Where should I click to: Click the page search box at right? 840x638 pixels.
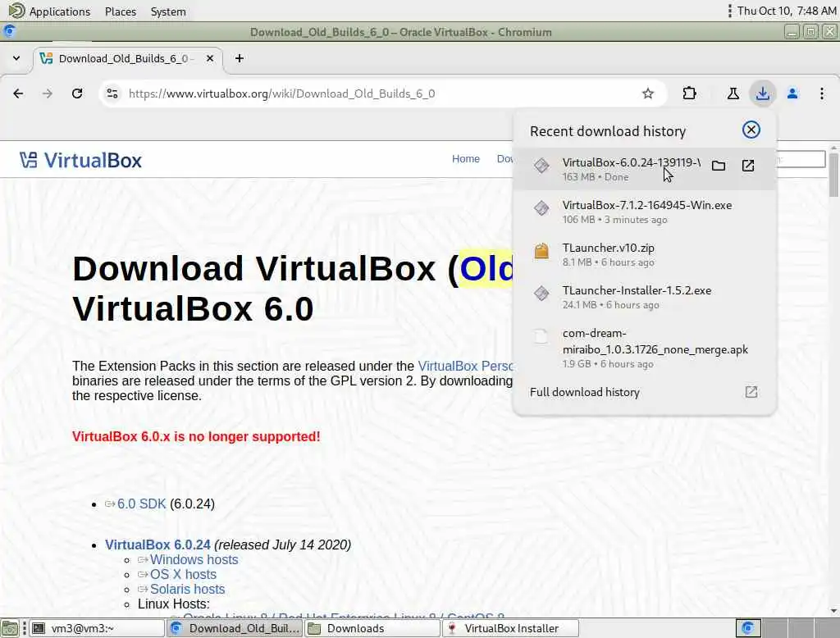click(801, 159)
